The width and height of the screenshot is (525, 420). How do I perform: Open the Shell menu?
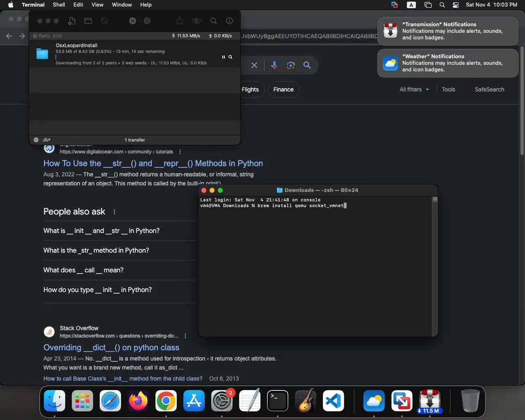click(59, 5)
